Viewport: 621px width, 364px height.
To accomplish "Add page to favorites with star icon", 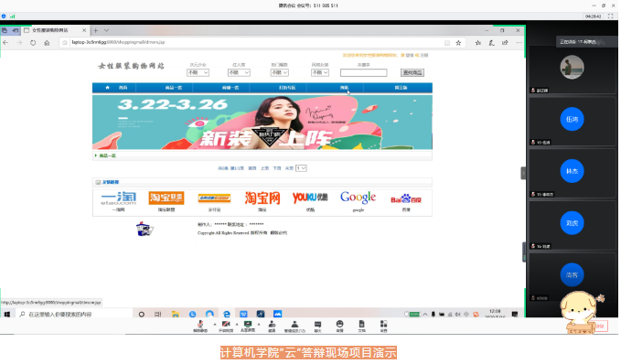I will (458, 43).
